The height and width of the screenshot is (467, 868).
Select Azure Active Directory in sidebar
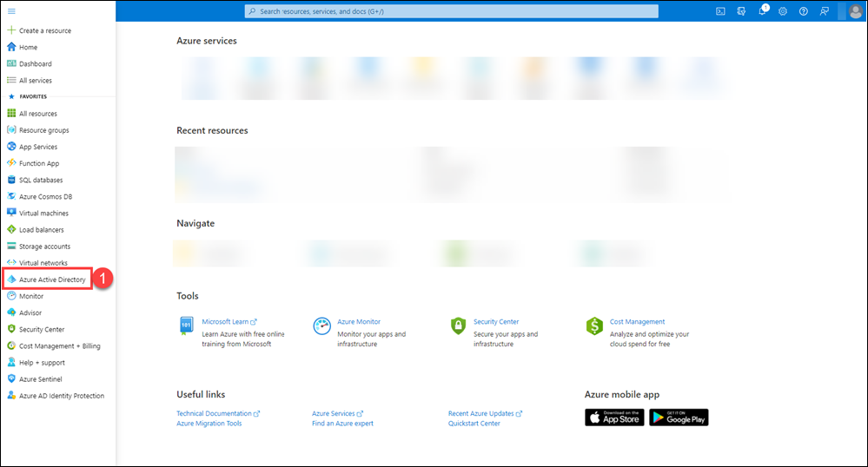pos(52,280)
